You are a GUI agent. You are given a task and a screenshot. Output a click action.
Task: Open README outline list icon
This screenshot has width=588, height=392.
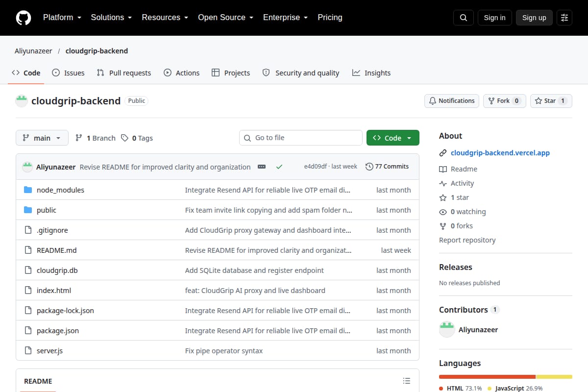[x=406, y=381]
